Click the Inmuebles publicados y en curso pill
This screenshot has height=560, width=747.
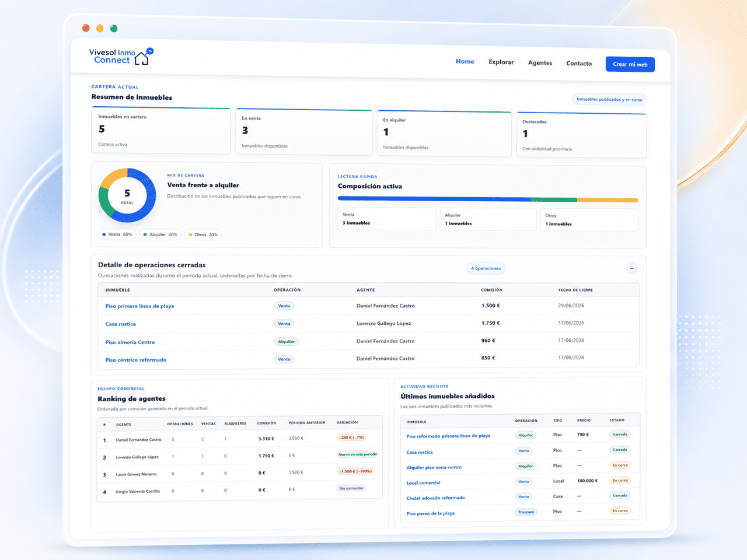(609, 99)
